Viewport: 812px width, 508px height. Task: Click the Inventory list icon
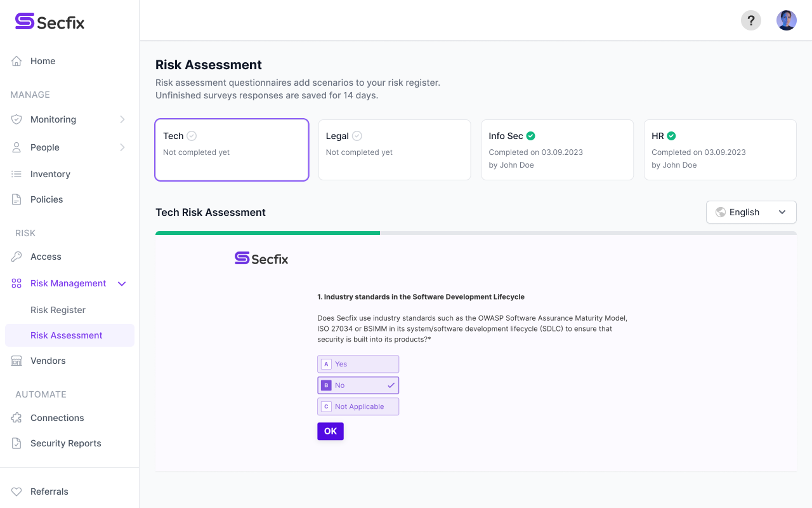click(x=17, y=174)
